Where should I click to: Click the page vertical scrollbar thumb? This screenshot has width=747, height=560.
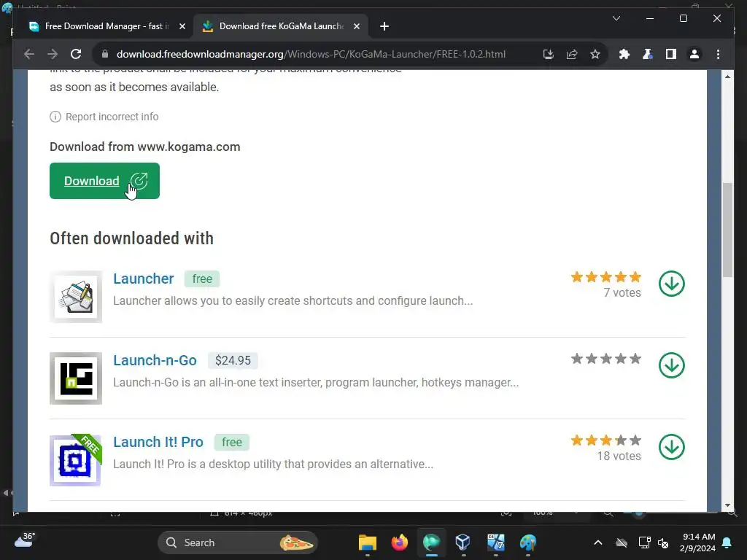[727, 230]
